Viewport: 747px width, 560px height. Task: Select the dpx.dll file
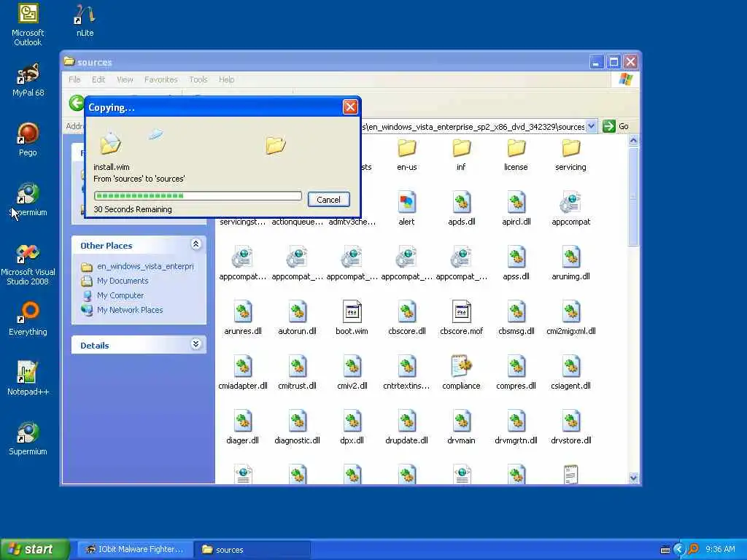click(x=352, y=427)
